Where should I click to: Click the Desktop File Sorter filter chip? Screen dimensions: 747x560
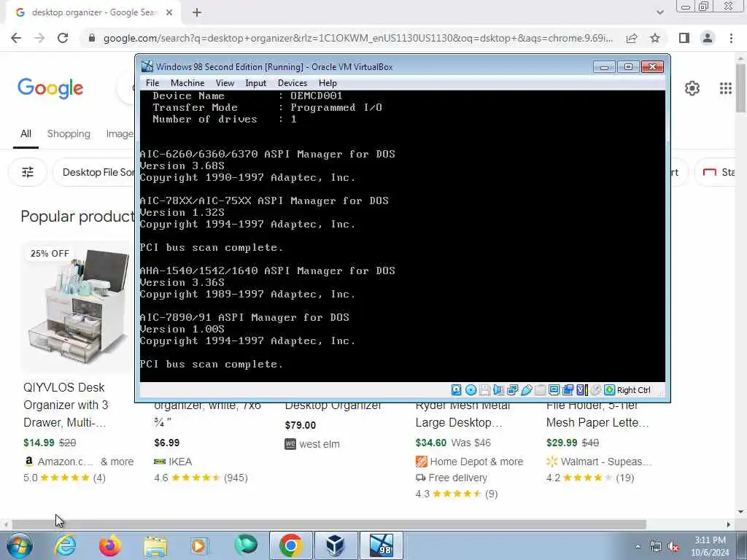[x=94, y=172]
